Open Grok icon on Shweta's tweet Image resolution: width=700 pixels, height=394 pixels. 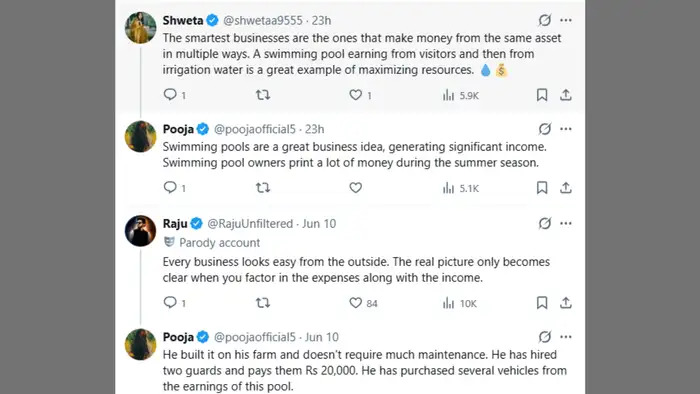(x=545, y=20)
